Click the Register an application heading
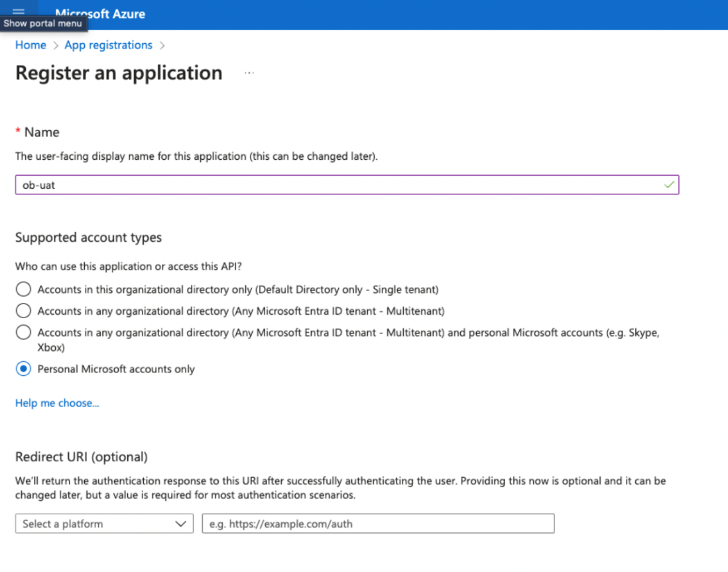This screenshot has height=572, width=728. 119,73
